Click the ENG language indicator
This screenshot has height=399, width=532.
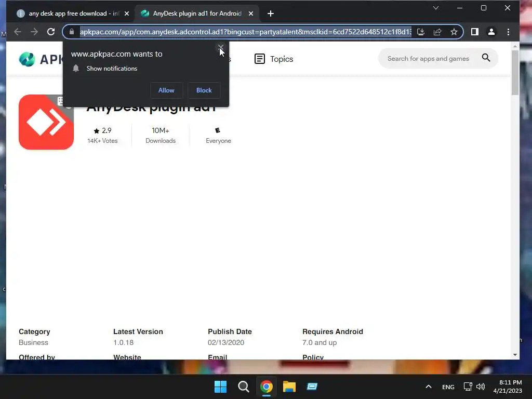click(x=448, y=387)
